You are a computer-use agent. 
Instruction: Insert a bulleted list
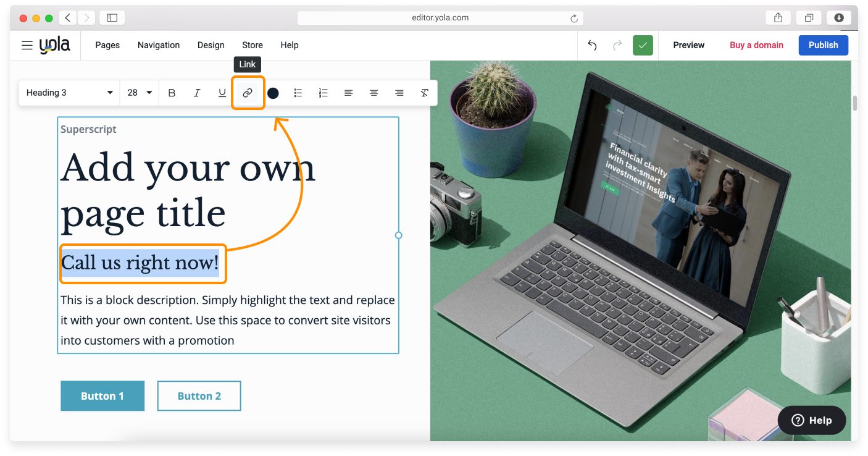(x=298, y=93)
